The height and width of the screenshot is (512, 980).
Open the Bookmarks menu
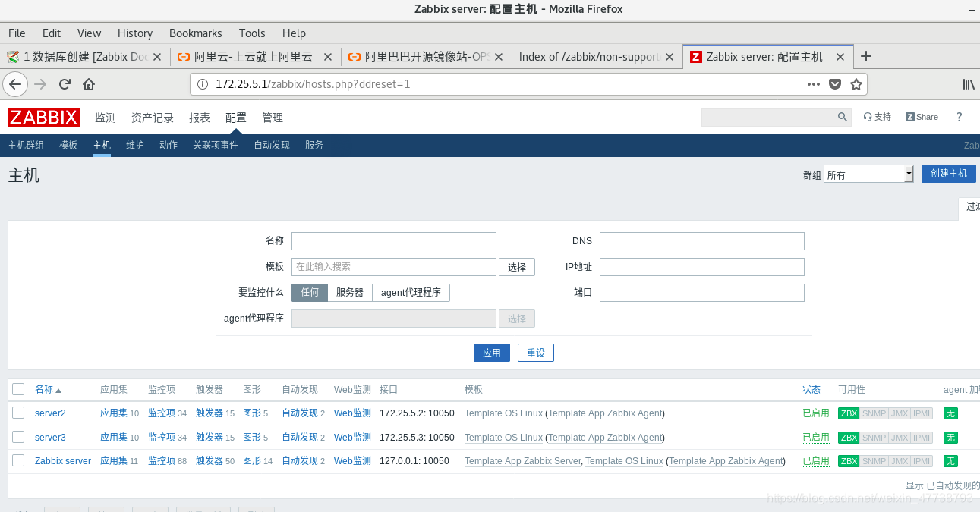tap(196, 33)
